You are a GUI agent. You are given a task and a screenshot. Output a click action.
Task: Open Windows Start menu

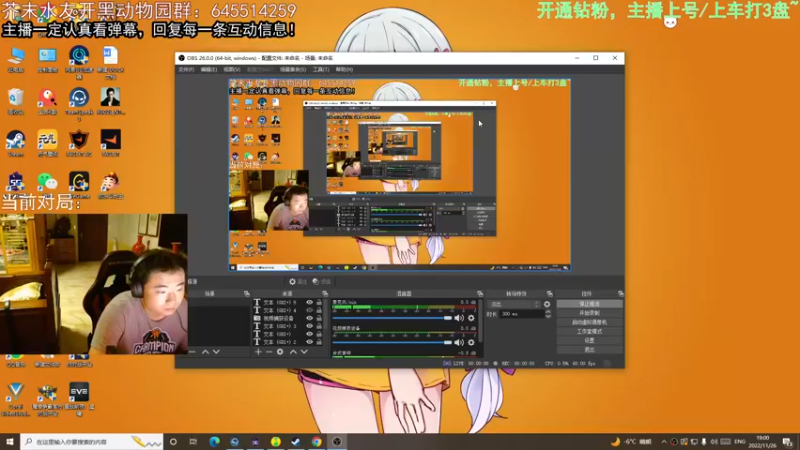(x=10, y=442)
